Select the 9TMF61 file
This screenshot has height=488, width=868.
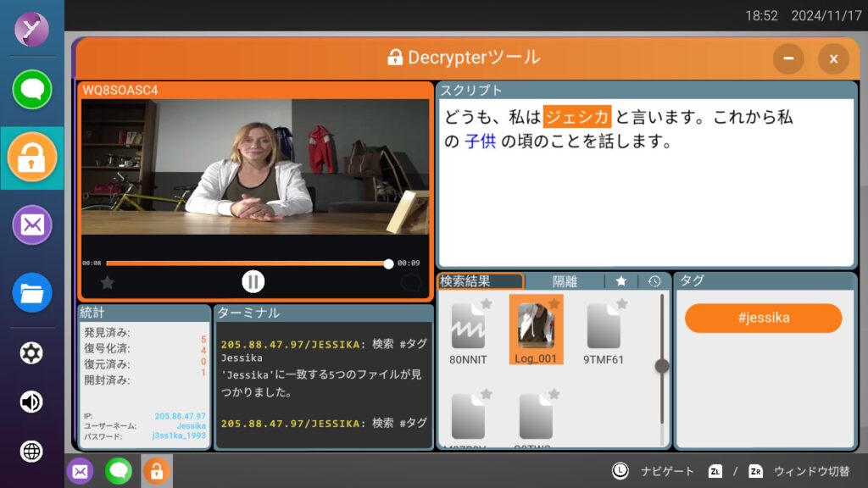coord(604,333)
